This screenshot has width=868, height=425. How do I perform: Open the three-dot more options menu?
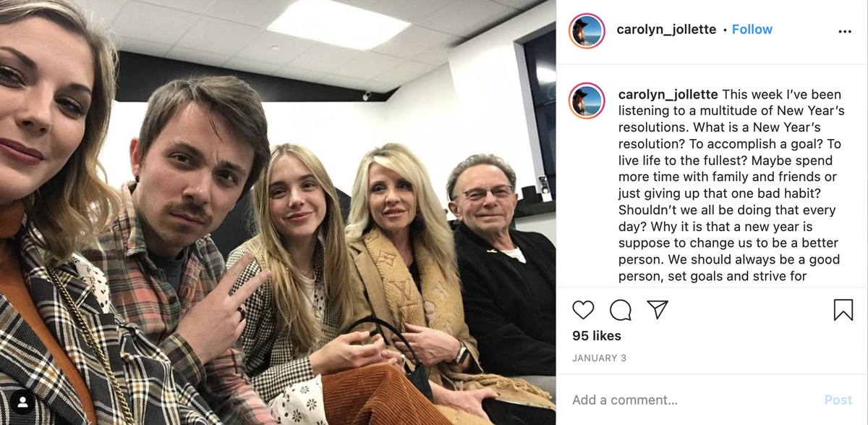point(845,32)
